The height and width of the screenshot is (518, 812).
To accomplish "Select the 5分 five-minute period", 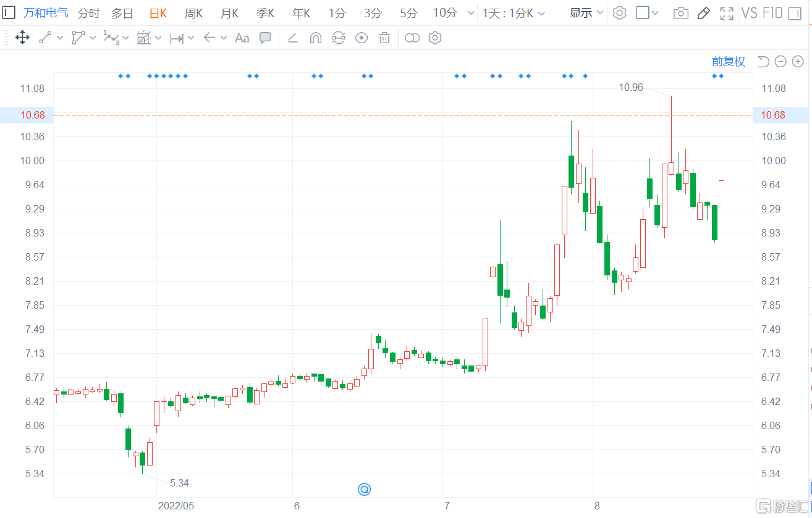I will click(408, 14).
